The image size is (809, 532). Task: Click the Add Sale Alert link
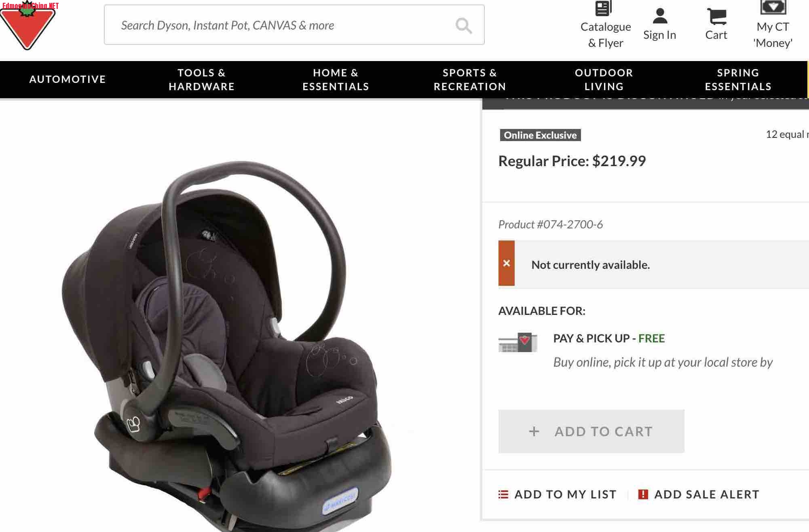click(707, 494)
